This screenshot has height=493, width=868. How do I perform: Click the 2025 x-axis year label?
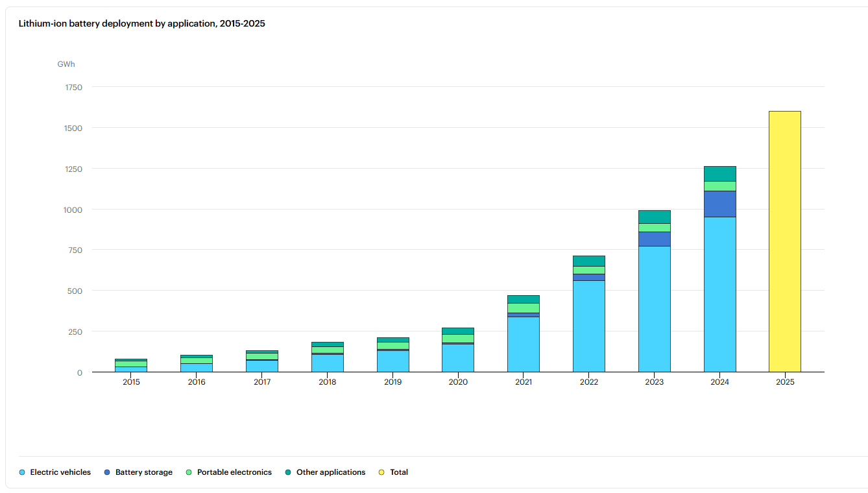785,382
